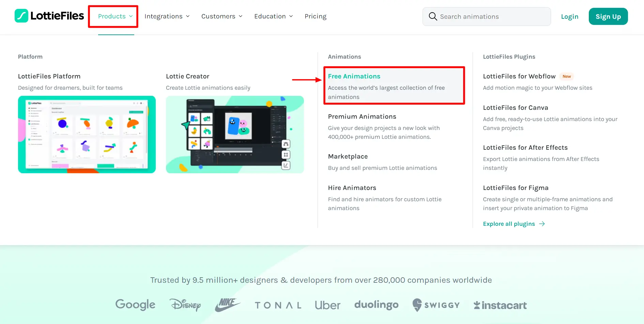This screenshot has height=324, width=644.
Task: Click the Tonal logo
Action: point(278,305)
